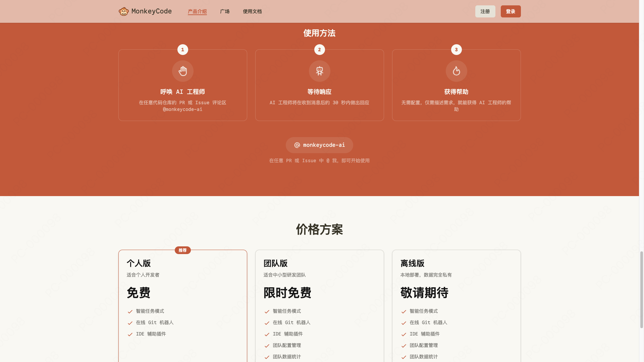Click the 推荐 badge on 个人版 card

click(x=183, y=250)
